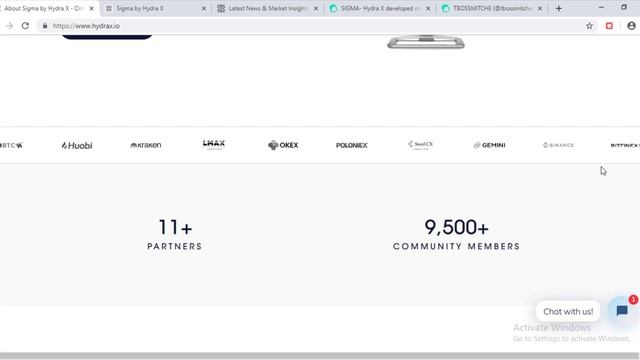Click the Binance partner logo
Viewport: 640px width, 360px height.
[558, 145]
